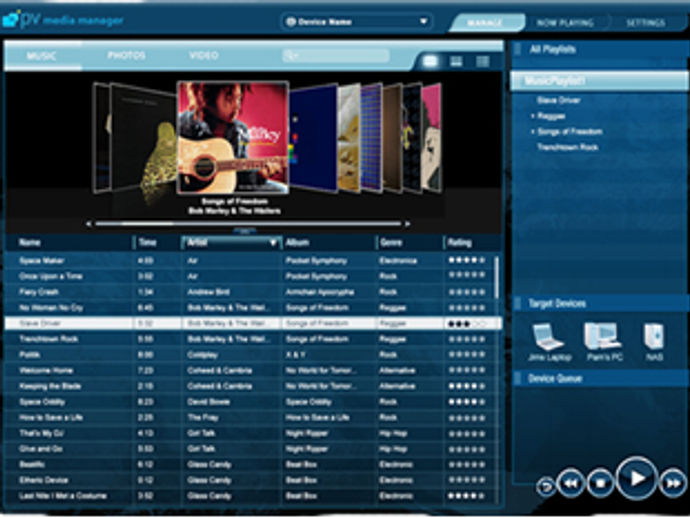
Task: Click the cover flow right arrow
Action: 407,224
